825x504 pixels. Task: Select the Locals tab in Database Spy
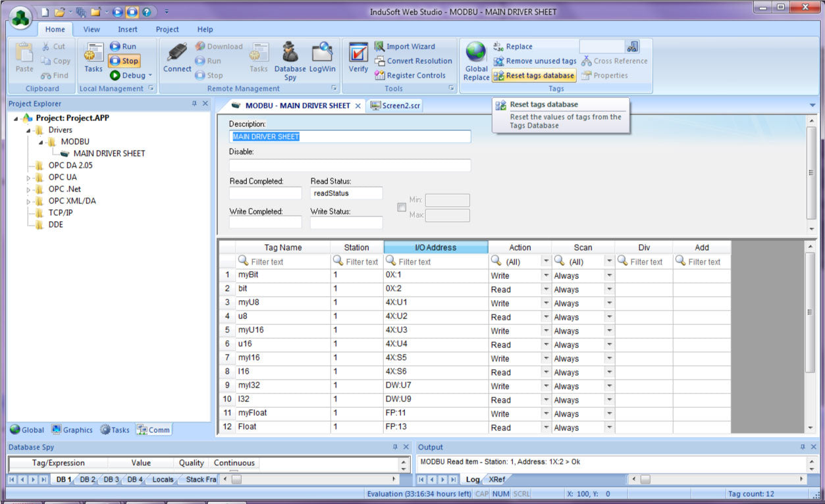(163, 480)
